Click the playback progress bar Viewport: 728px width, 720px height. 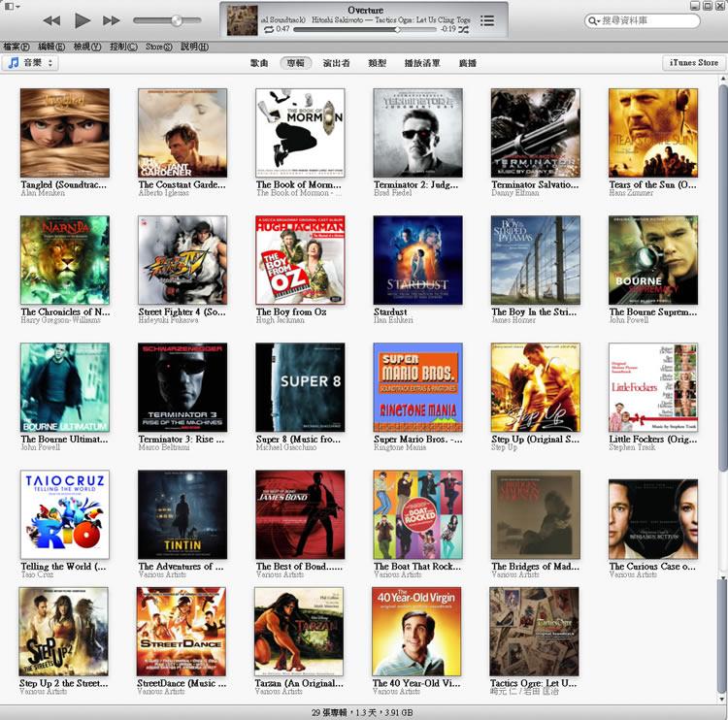coord(365,30)
